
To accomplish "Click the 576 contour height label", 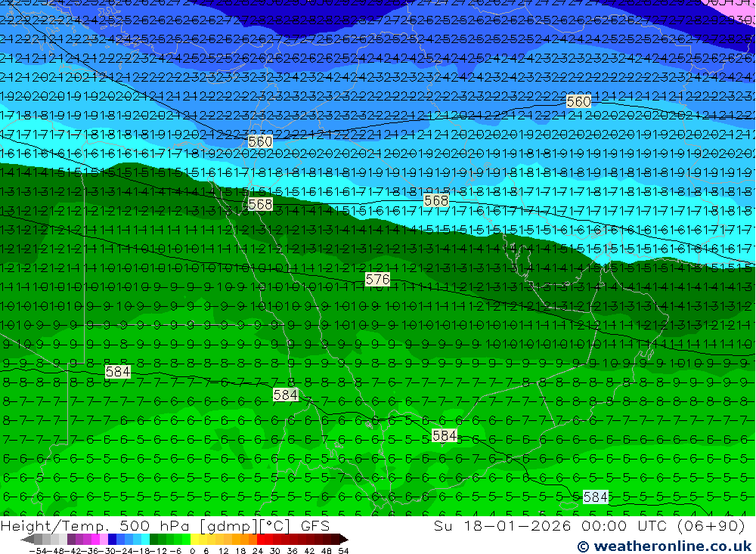I will coord(377,279).
